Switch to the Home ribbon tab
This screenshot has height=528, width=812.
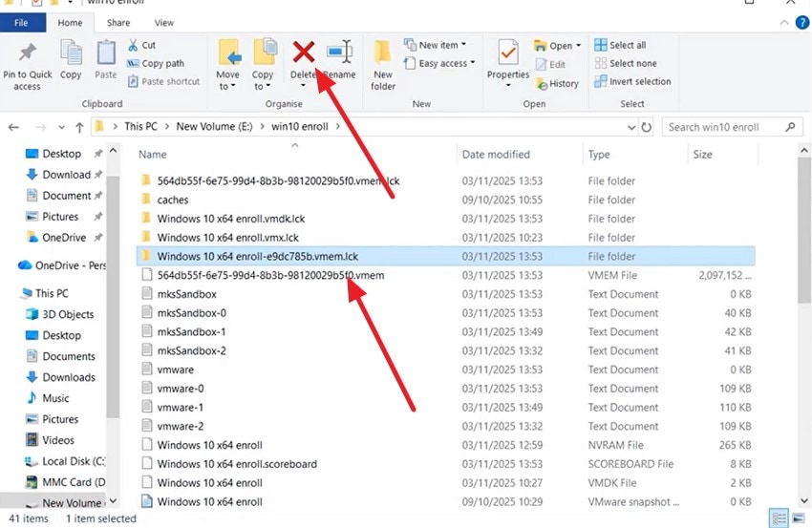tap(70, 23)
